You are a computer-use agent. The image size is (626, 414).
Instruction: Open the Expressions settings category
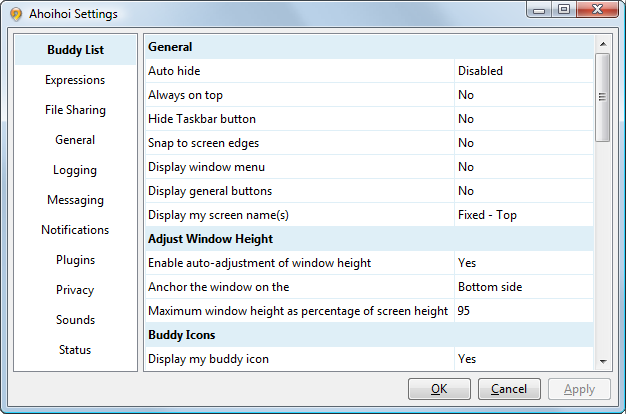(x=75, y=80)
